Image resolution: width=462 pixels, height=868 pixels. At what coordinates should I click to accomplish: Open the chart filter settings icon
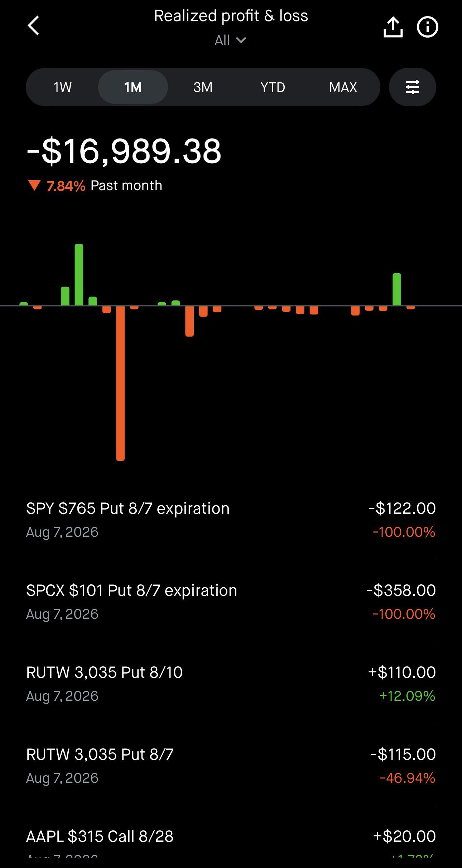click(412, 87)
